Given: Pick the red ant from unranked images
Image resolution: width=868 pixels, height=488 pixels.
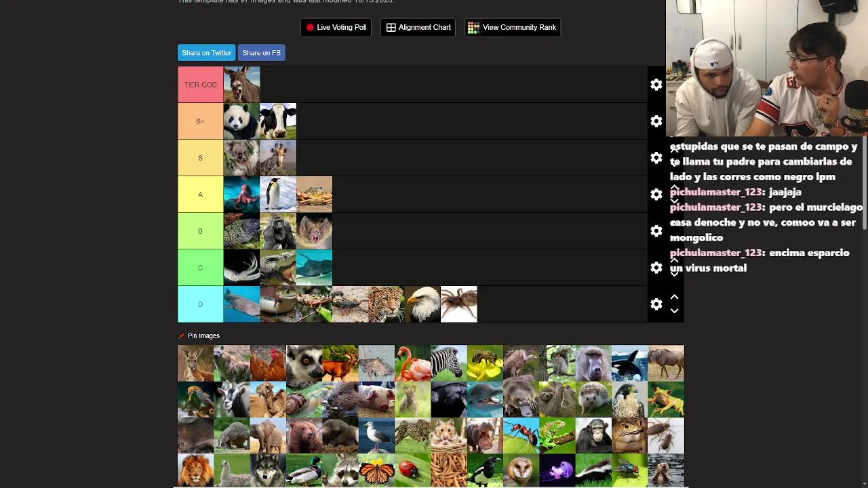Looking at the screenshot, I should [521, 435].
